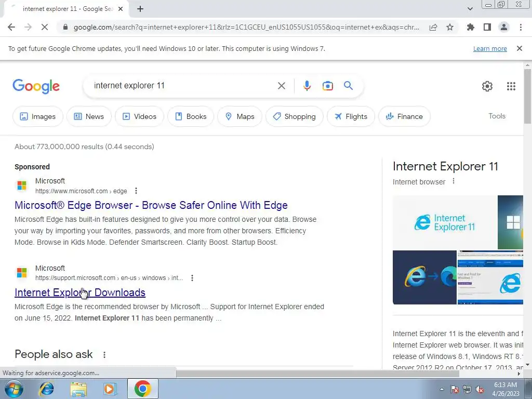Open the Google apps grid
Viewport: 532px width, 399px height.
(x=511, y=86)
